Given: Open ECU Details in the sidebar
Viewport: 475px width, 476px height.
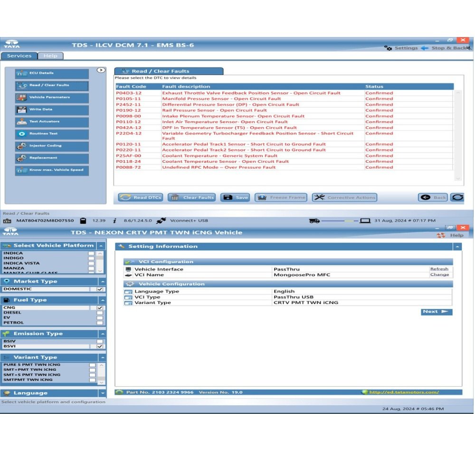Looking at the screenshot, I should [x=52, y=74].
